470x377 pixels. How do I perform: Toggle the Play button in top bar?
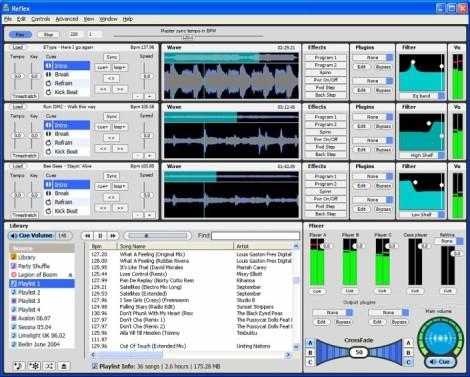click(20, 34)
